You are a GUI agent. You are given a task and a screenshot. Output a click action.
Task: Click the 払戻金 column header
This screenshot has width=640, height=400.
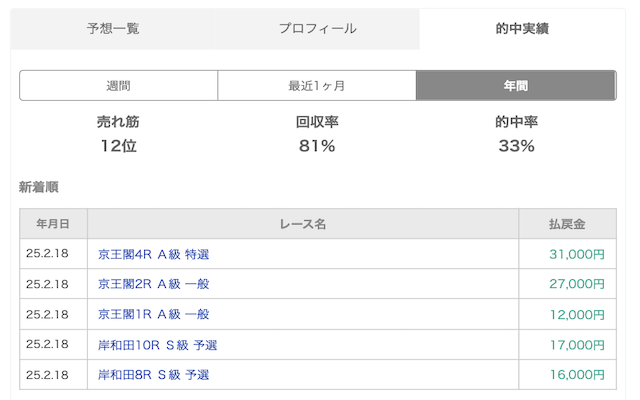567,224
